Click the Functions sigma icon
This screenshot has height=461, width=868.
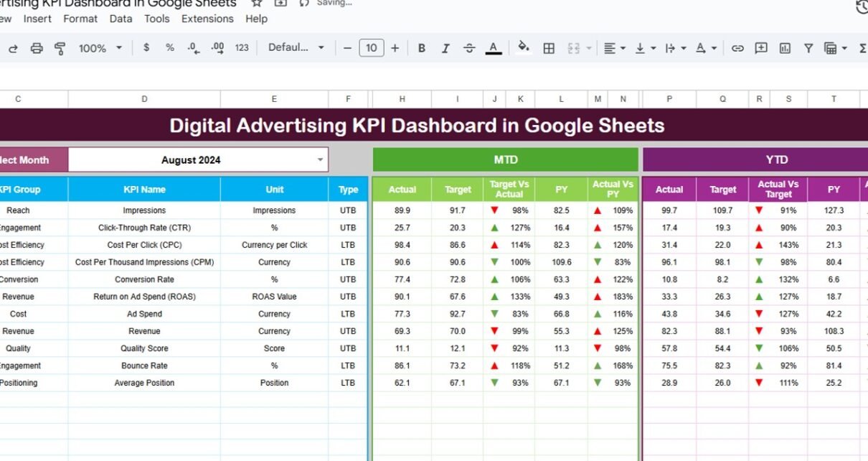tap(862, 48)
